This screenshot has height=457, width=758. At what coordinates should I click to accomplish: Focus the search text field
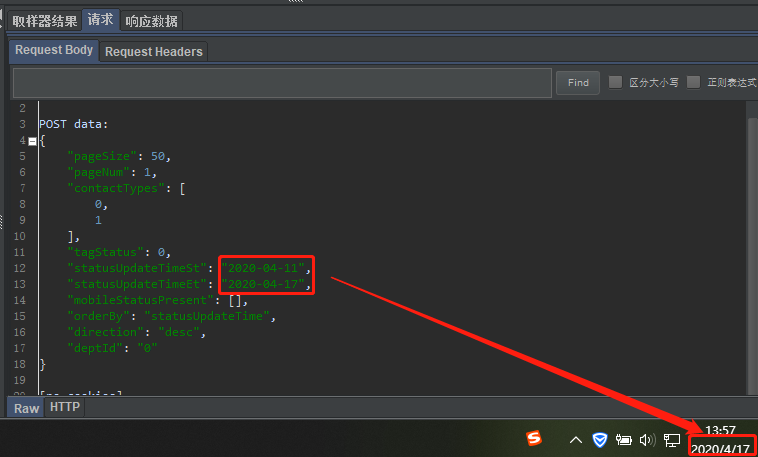(282, 83)
